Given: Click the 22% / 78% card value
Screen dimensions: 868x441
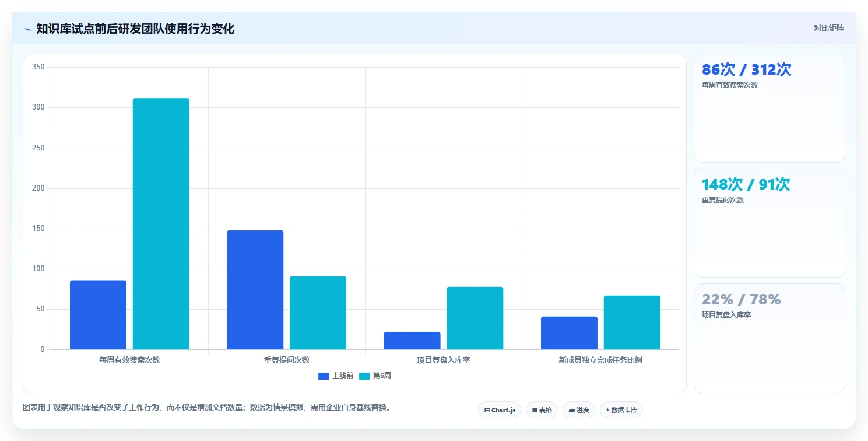Looking at the screenshot, I should point(742,300).
